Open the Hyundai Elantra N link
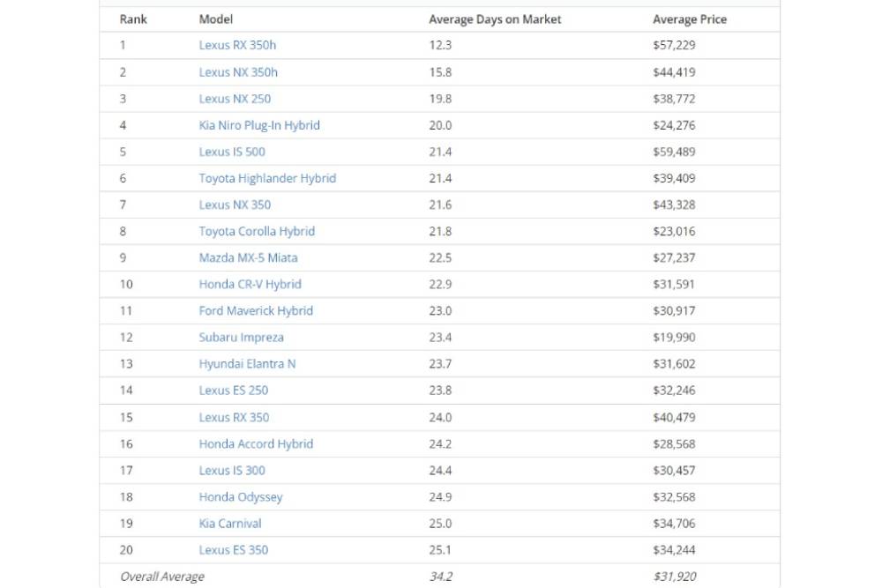Viewport: 882px width, 588px height. pyautogui.click(x=247, y=363)
